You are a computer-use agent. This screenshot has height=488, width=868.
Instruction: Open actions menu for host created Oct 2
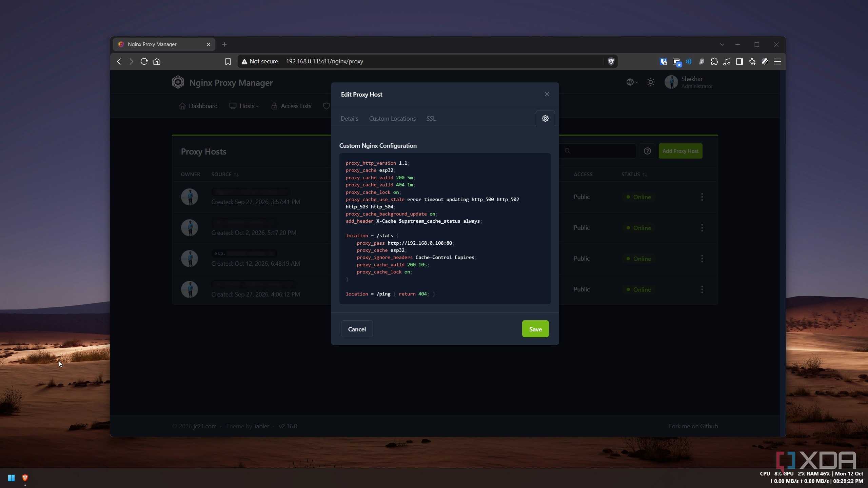coord(702,228)
